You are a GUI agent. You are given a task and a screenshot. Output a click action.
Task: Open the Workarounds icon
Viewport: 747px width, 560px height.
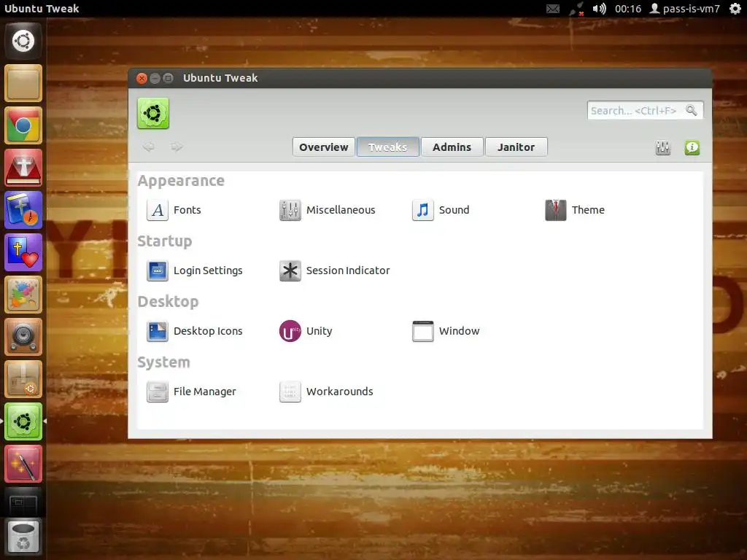point(290,392)
